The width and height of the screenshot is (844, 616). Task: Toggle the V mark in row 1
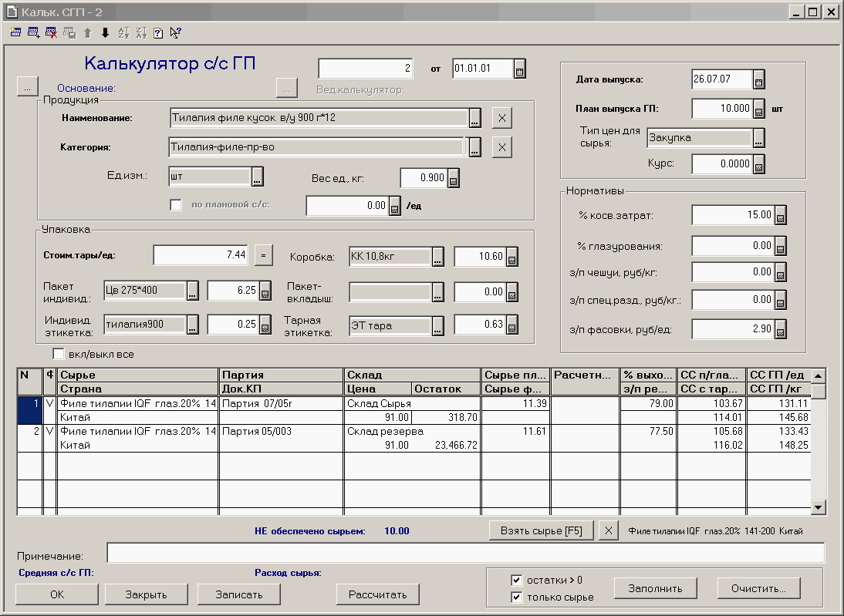(49, 403)
